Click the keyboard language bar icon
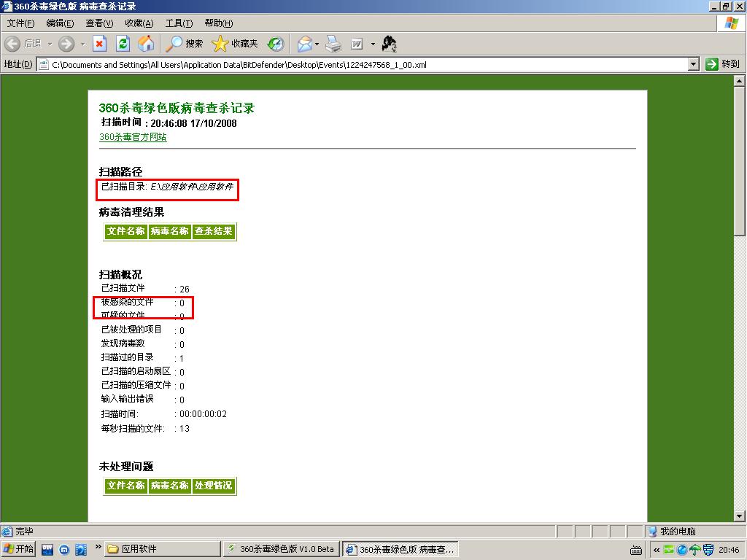The height and width of the screenshot is (560, 747). 636,551
